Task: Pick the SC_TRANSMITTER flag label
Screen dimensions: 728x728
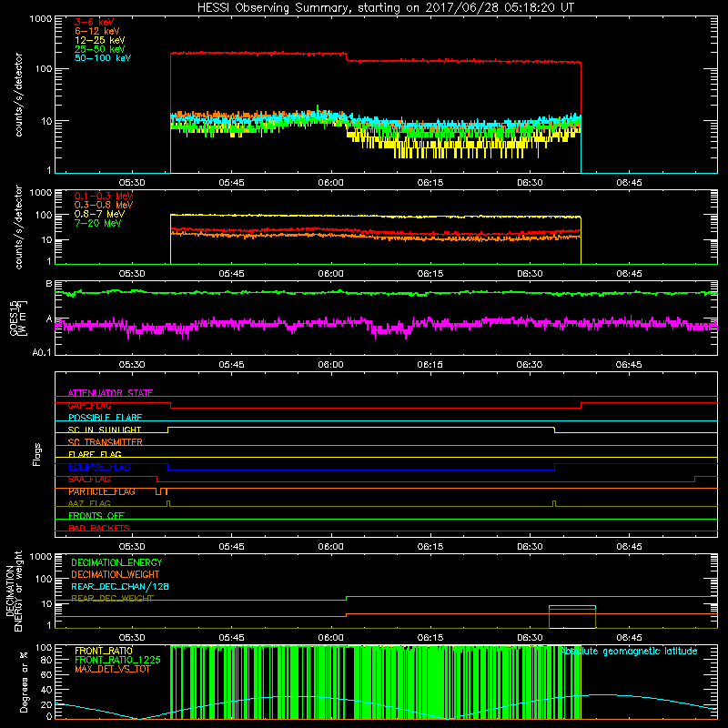Action: click(105, 442)
